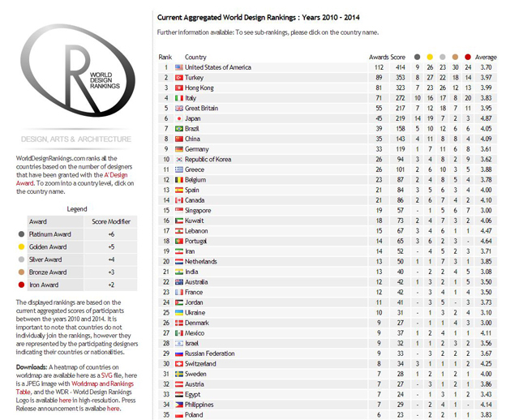Open Philippines country sub-rankings
Image resolution: width=519 pixels, height=420 pixels.
[x=199, y=405]
